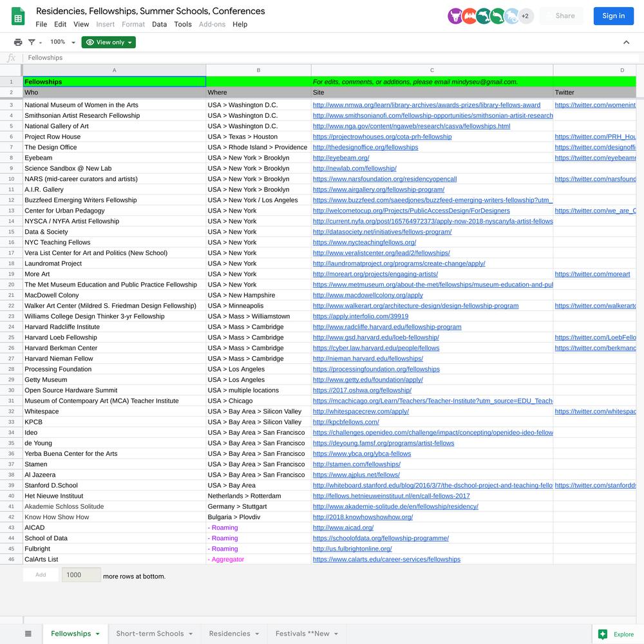Select the Stanford D.School cell
This screenshot has height=644, width=644.
pyautogui.click(x=114, y=486)
